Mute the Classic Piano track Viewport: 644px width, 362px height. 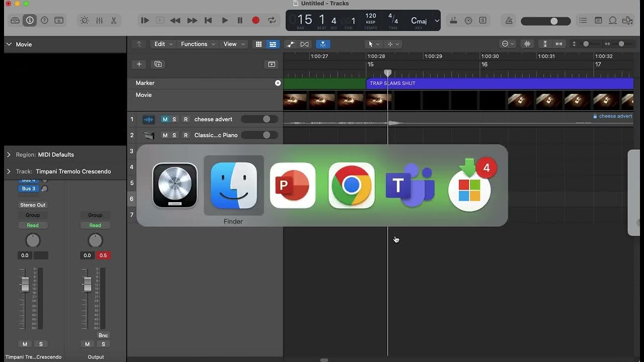click(165, 135)
